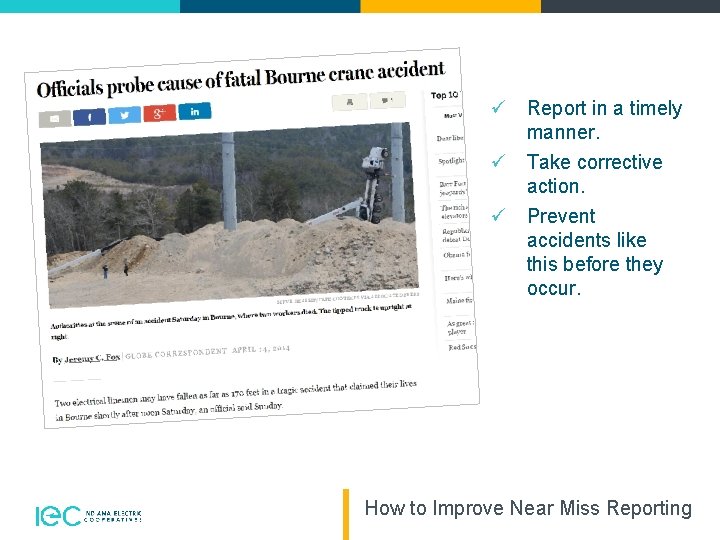Share the article on LinkedIn
Image resolution: width=720 pixels, height=540 pixels.
195,111
